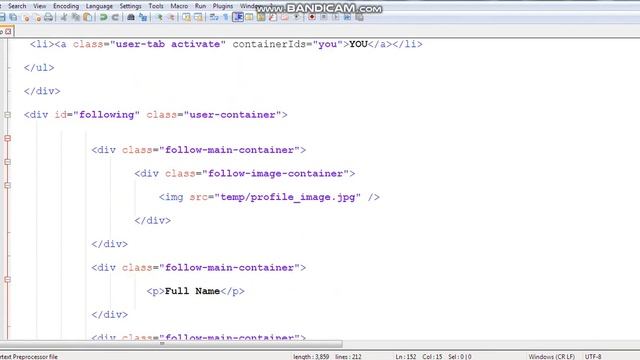Open the Encoding menu
The width and height of the screenshot is (640, 360).
(x=66, y=6)
